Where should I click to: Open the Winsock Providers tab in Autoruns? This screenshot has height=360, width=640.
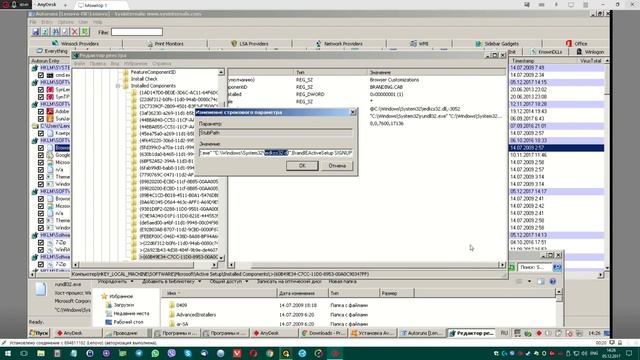pyautogui.click(x=76, y=44)
